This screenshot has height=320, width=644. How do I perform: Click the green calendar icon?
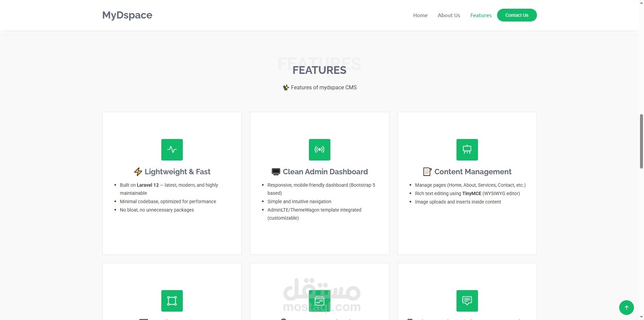point(320,301)
